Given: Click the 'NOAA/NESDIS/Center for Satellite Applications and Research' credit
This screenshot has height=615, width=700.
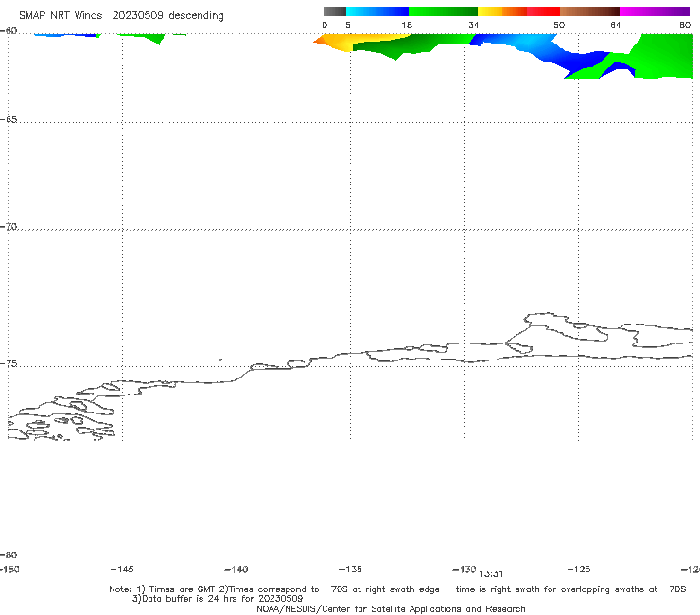Looking at the screenshot, I should 391,609.
